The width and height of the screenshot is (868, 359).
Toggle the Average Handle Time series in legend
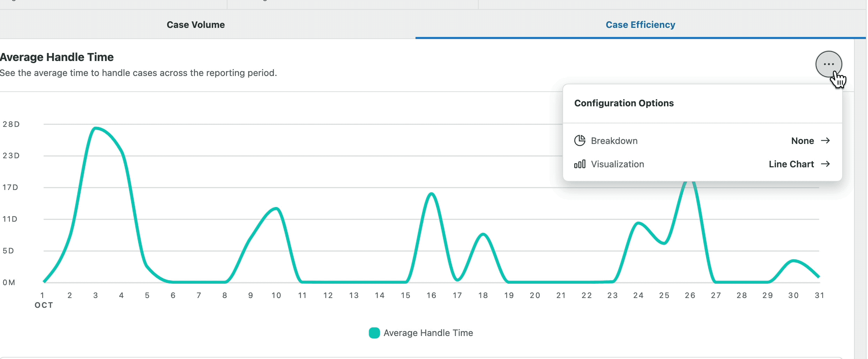tap(420, 333)
